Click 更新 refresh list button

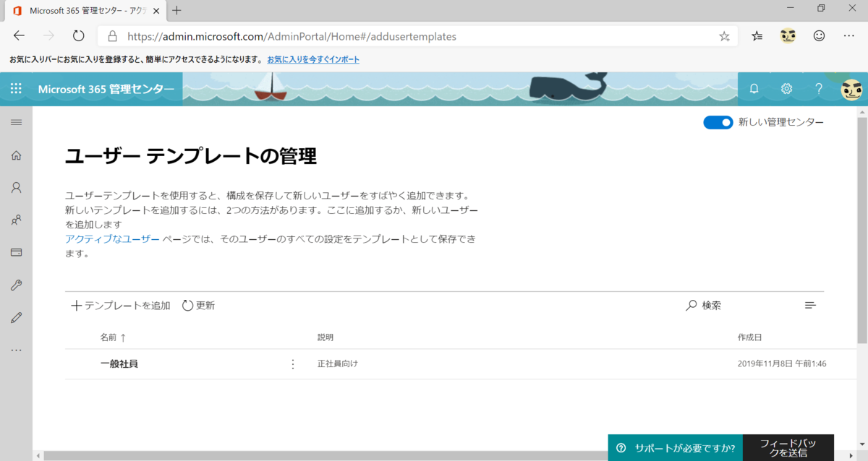[198, 306]
